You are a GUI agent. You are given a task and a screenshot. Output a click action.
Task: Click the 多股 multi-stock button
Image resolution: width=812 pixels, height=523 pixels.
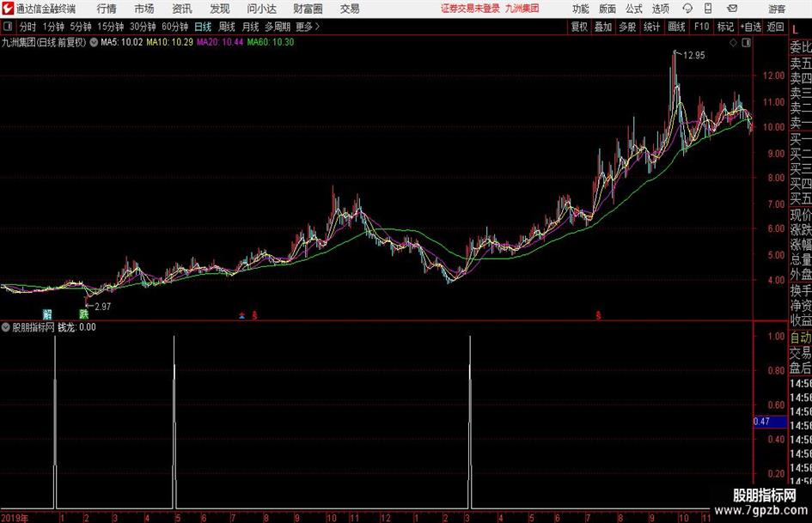pos(627,27)
